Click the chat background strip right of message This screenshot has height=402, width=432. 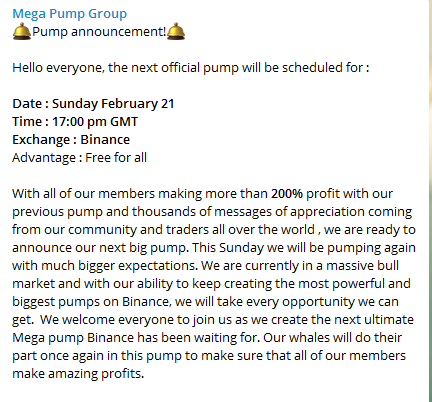pos(430,201)
